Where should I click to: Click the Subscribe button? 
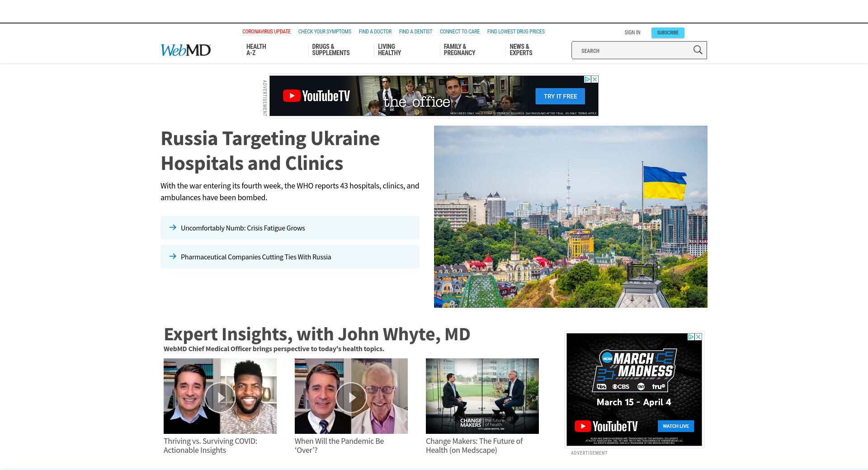coord(667,33)
